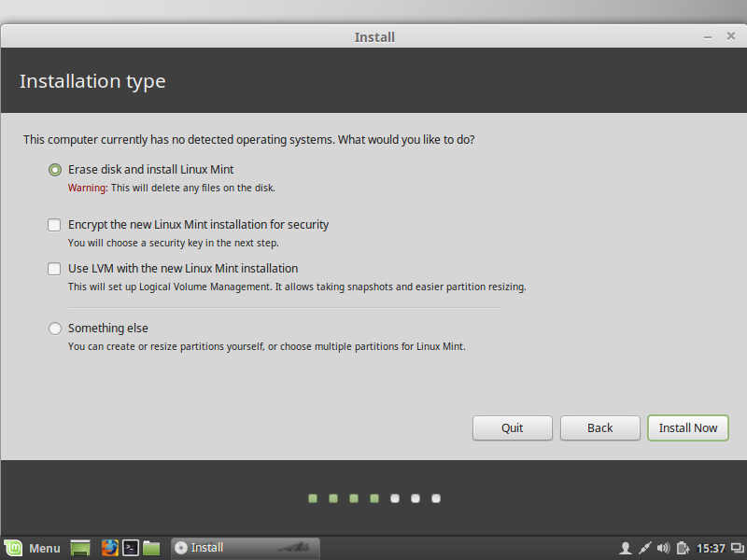Click the Logical Volume Management description text
This screenshot has width=747, height=560.
click(297, 287)
